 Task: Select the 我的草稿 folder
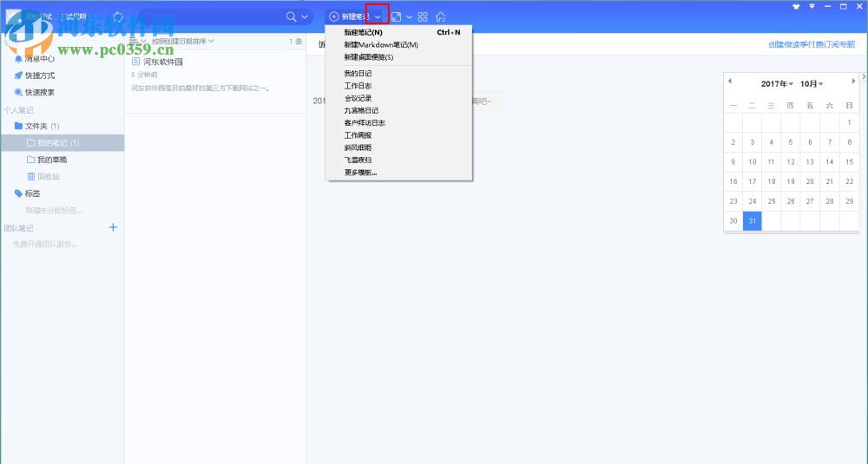[x=47, y=160]
